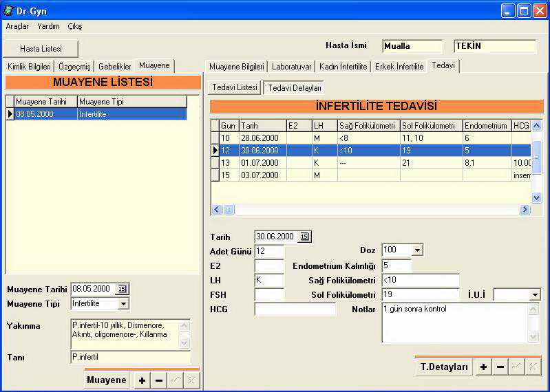Click the minus icon next to T.Detayları
The image size is (550, 392).
pos(500,367)
